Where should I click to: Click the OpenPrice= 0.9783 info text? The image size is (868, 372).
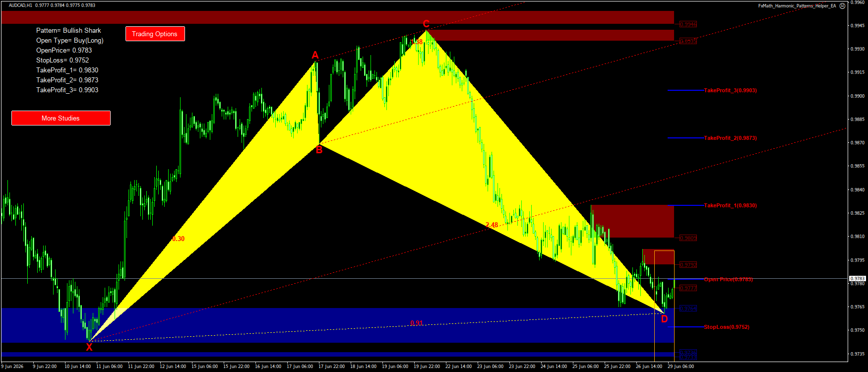click(64, 50)
